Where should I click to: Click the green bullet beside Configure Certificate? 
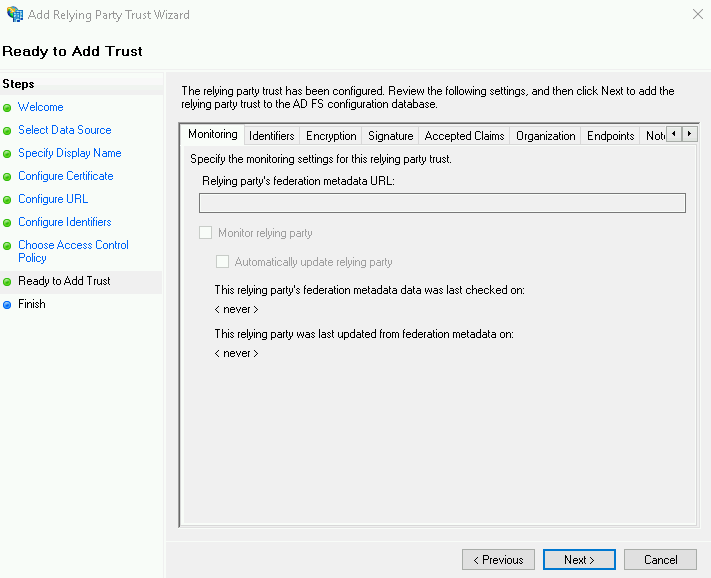7,177
